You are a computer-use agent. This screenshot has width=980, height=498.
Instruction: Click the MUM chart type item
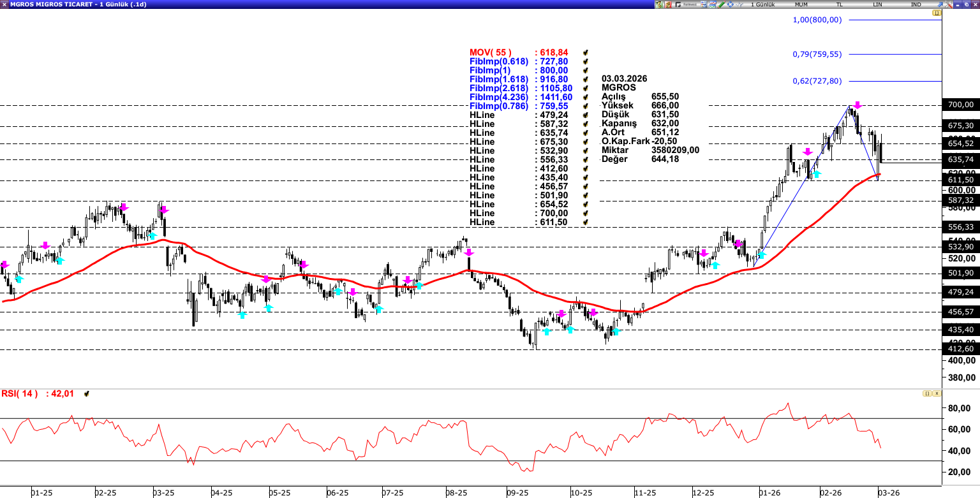click(x=801, y=4)
